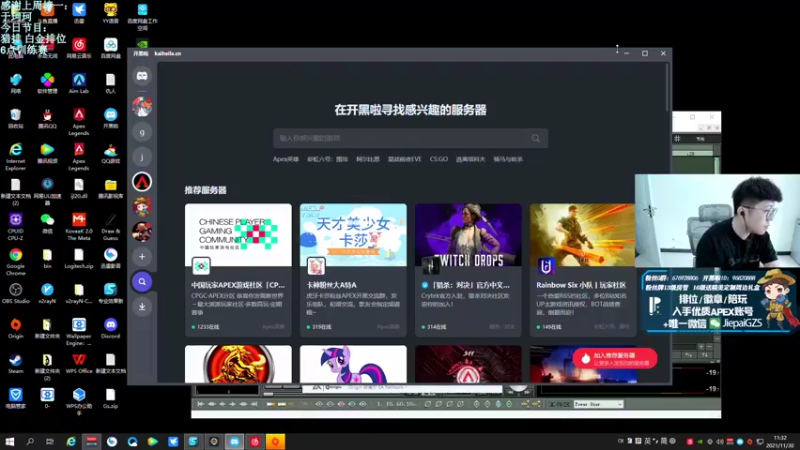
Task: Open Wallpaper Engine desktop icon
Action: coord(79,332)
